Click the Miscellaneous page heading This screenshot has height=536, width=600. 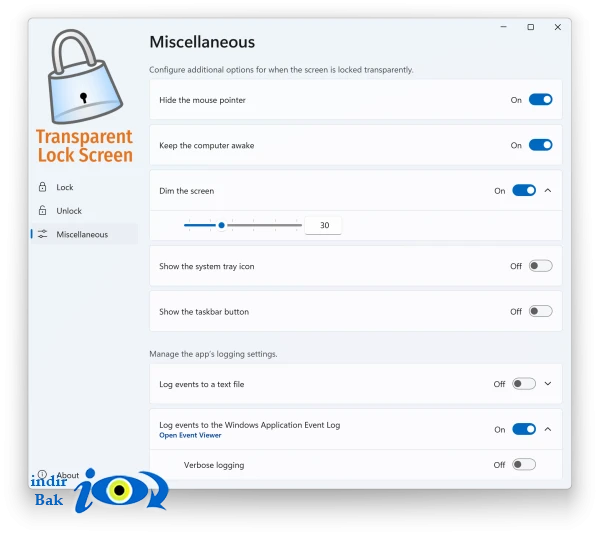point(202,42)
